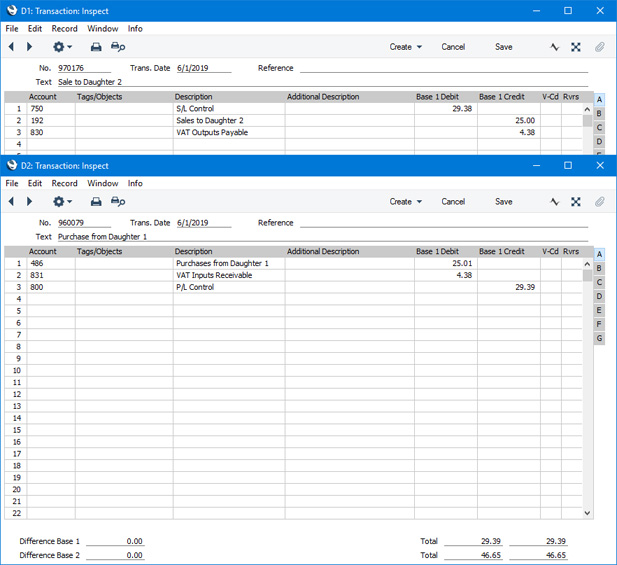Viewport: 617px width, 565px height.
Task: Switch to flip D in D2 window
Action: click(599, 296)
